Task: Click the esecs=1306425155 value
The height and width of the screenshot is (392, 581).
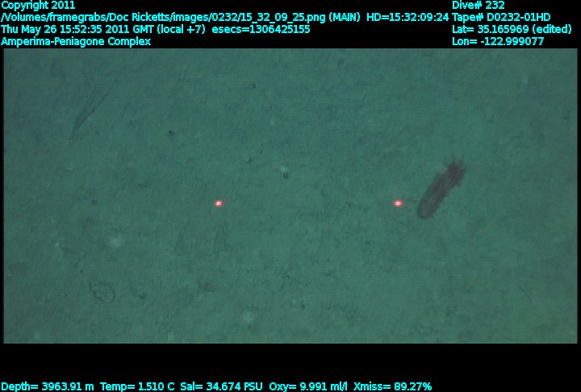Action: tap(261, 29)
